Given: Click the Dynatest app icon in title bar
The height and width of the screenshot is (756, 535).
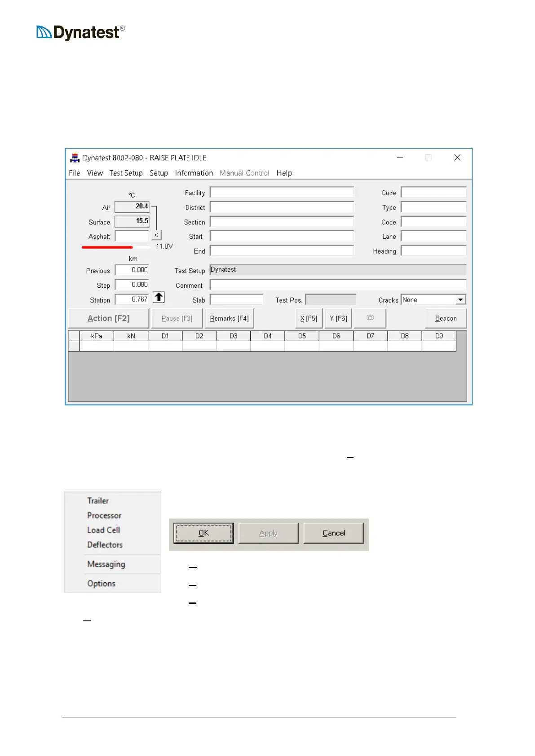Looking at the screenshot, I should coord(75,158).
